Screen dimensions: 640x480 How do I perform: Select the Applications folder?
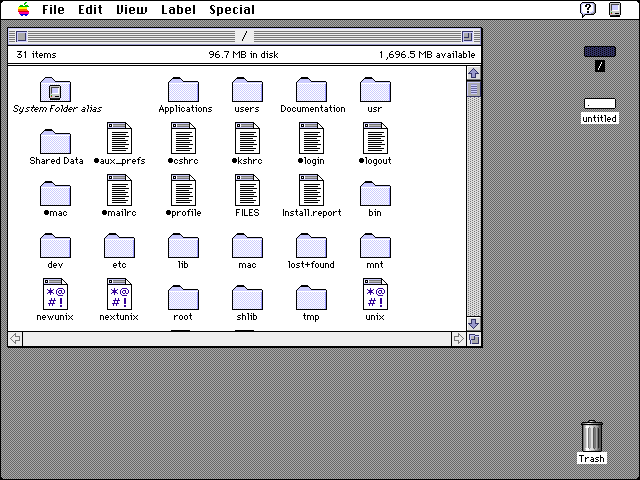(184, 90)
